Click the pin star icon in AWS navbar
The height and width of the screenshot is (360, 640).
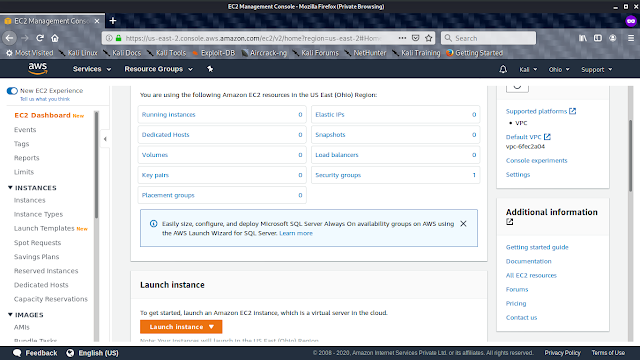(210, 69)
